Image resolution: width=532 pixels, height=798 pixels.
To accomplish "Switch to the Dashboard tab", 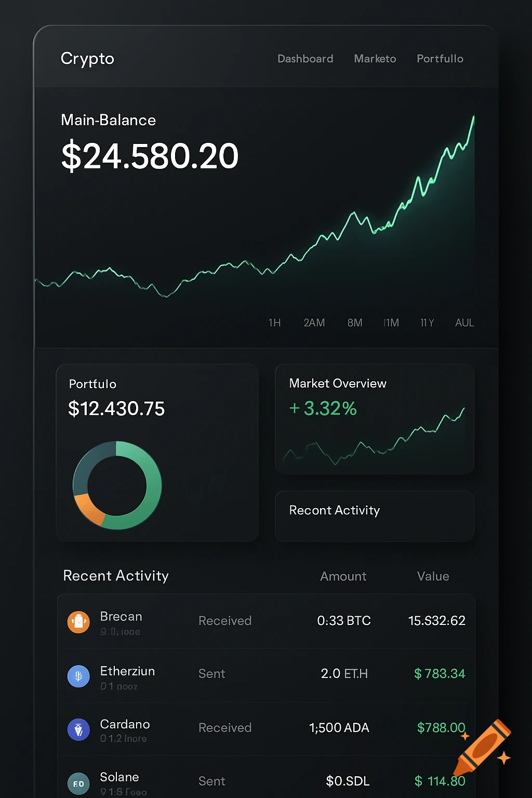I will click(x=305, y=59).
